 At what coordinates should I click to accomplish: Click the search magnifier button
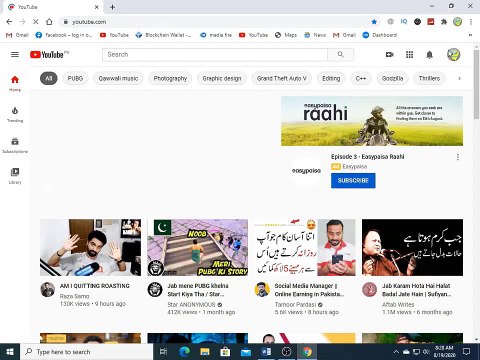click(x=340, y=54)
